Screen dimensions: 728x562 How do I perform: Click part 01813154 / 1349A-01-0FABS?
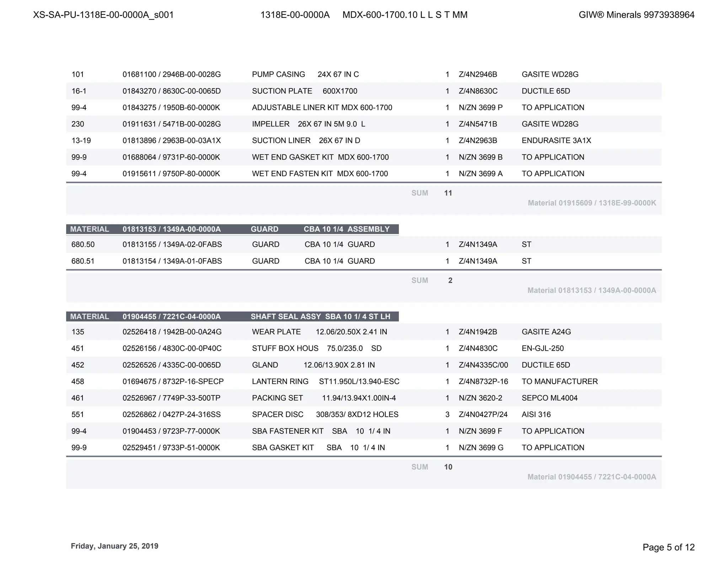click(x=172, y=261)
